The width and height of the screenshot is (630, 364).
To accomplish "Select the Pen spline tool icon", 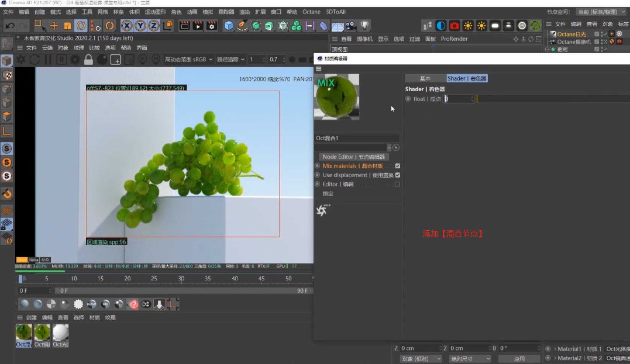I will tap(242, 26).
